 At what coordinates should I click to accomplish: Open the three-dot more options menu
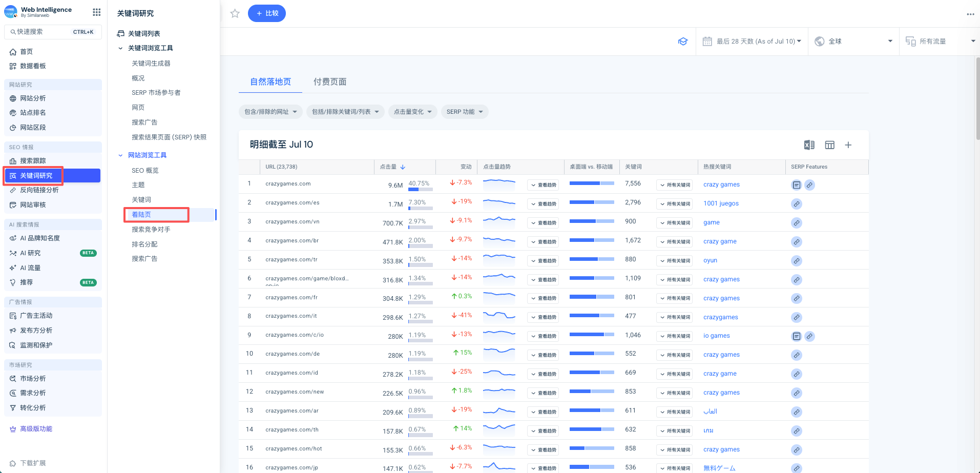pyautogui.click(x=970, y=14)
